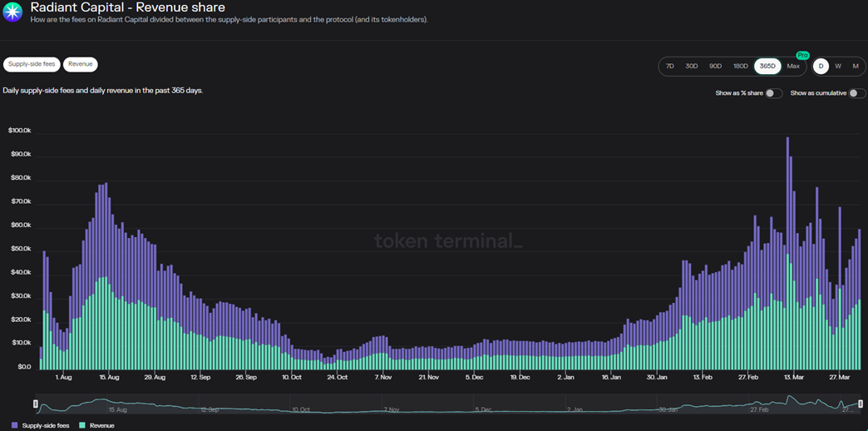This screenshot has width=868, height=431.
Task: Select the 365D time range
Action: click(767, 67)
